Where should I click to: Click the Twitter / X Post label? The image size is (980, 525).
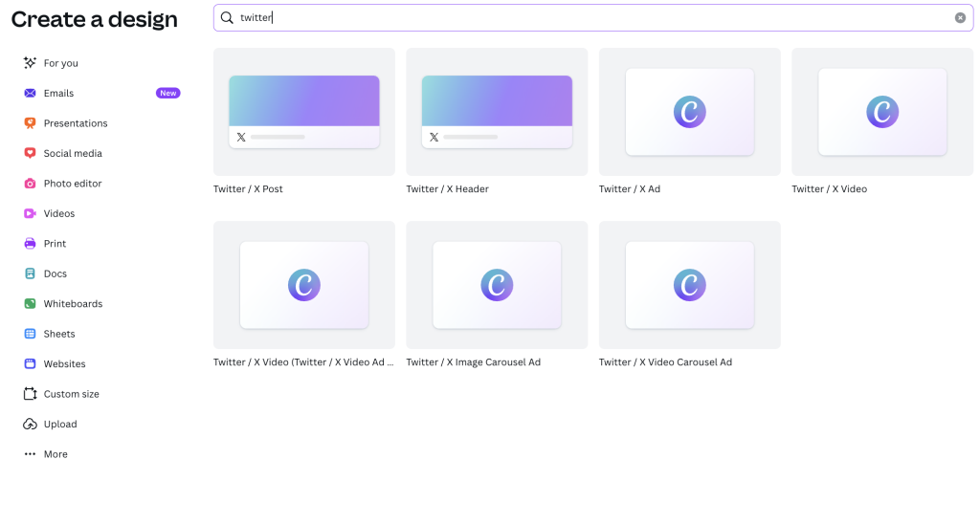[x=248, y=188]
